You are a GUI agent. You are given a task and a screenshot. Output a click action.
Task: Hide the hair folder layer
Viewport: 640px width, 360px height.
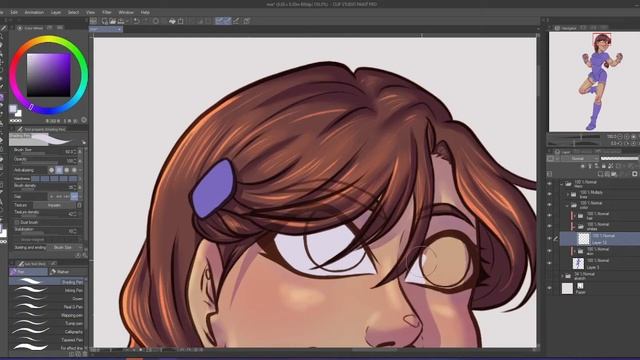coord(549,216)
